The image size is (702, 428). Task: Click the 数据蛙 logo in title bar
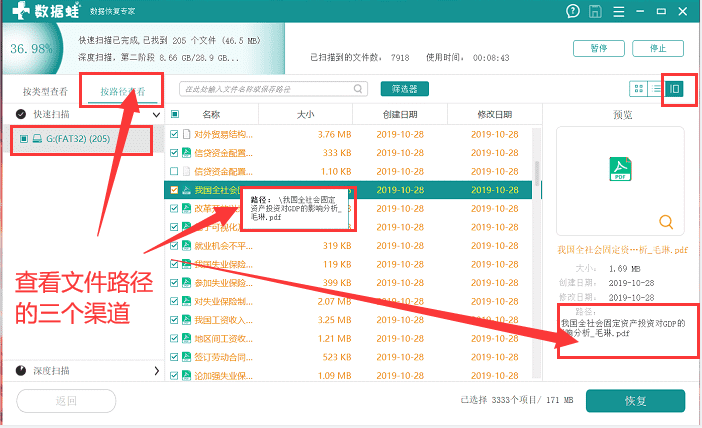point(46,11)
